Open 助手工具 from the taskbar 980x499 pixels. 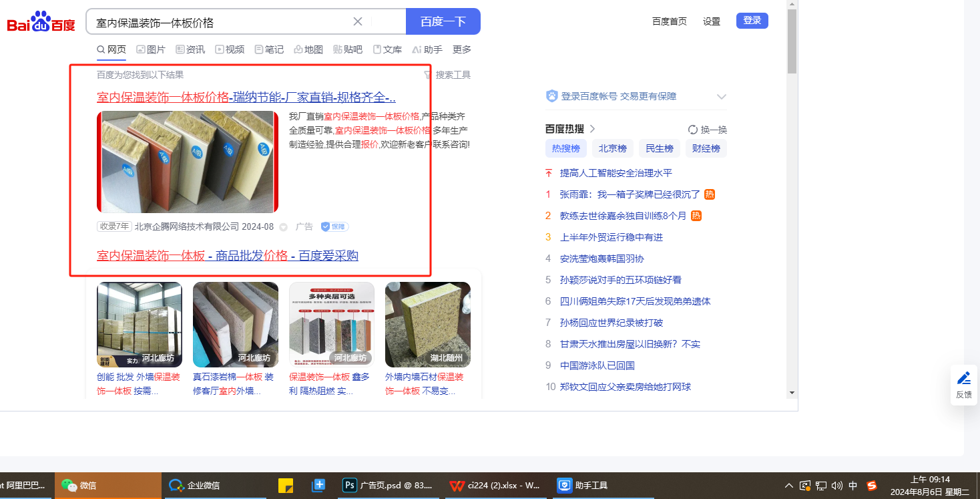(x=603, y=486)
